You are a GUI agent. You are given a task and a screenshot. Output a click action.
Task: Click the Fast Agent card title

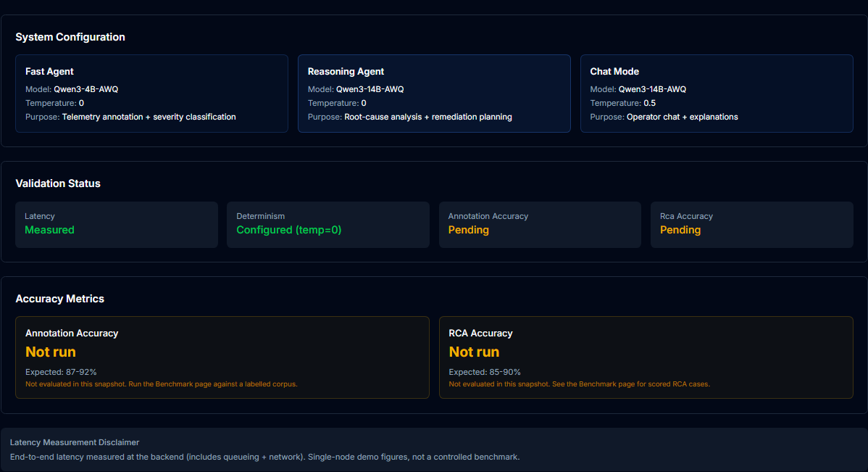49,72
